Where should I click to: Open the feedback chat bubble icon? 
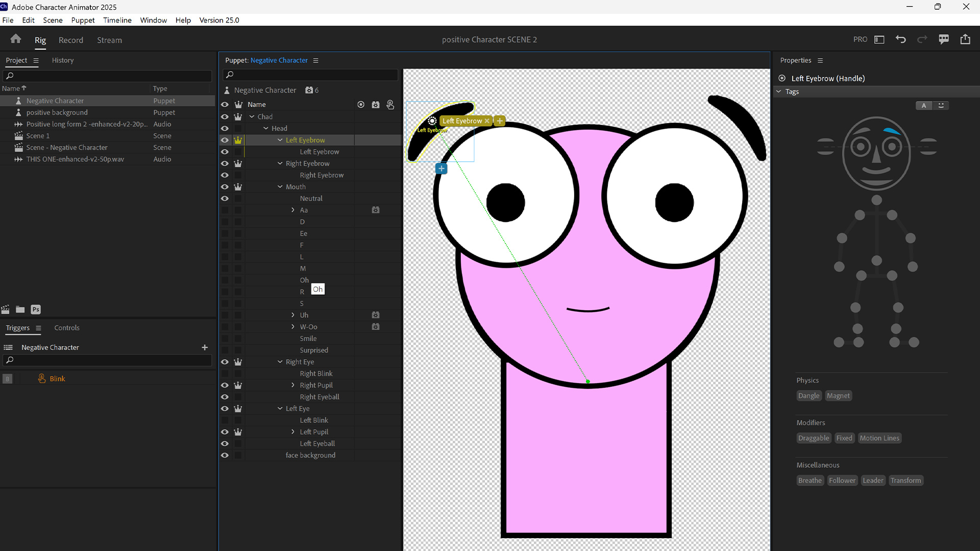tap(944, 39)
